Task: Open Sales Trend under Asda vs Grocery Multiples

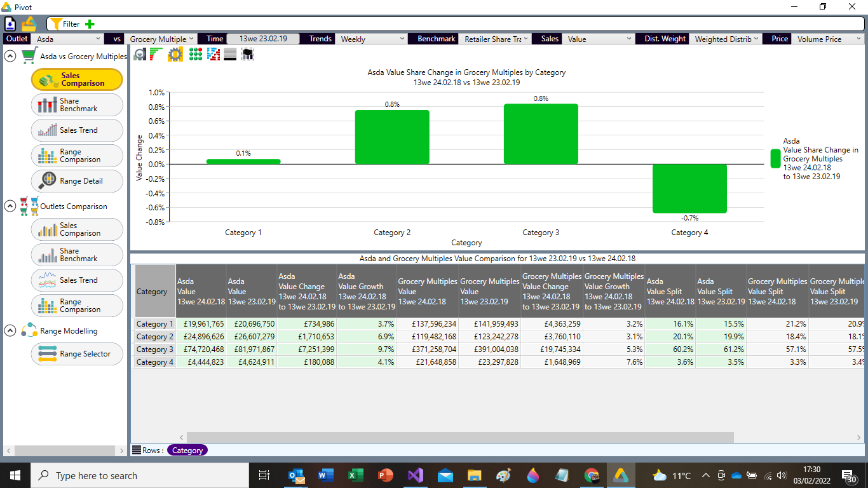Action: coord(77,130)
